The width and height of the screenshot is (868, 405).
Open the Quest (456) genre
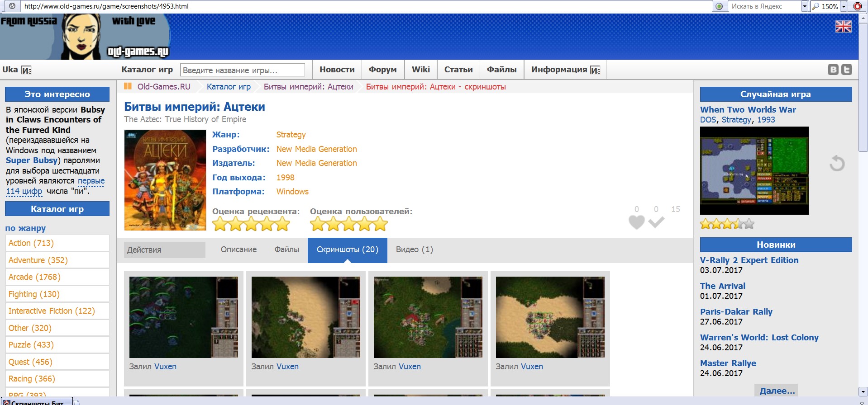tap(30, 362)
